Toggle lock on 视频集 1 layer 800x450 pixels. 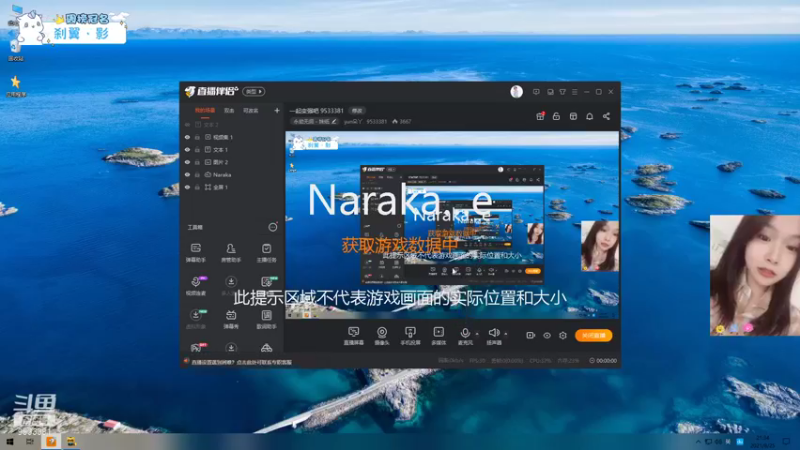(x=197, y=137)
